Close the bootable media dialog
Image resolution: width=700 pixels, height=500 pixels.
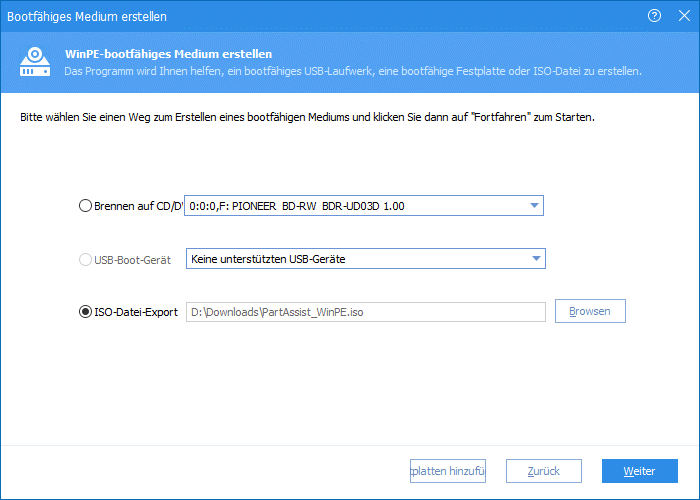pyautogui.click(x=681, y=16)
